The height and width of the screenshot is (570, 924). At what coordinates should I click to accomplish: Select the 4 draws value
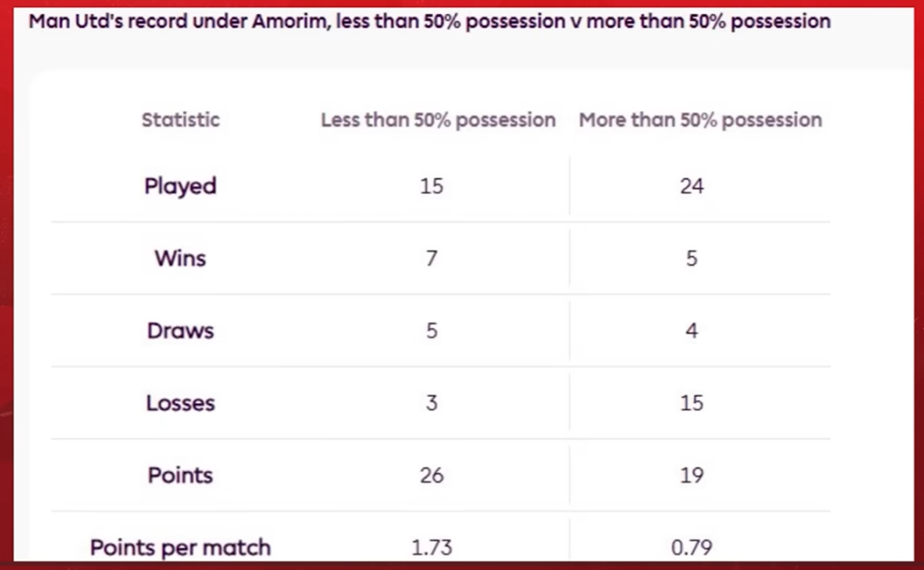pyautogui.click(x=692, y=331)
